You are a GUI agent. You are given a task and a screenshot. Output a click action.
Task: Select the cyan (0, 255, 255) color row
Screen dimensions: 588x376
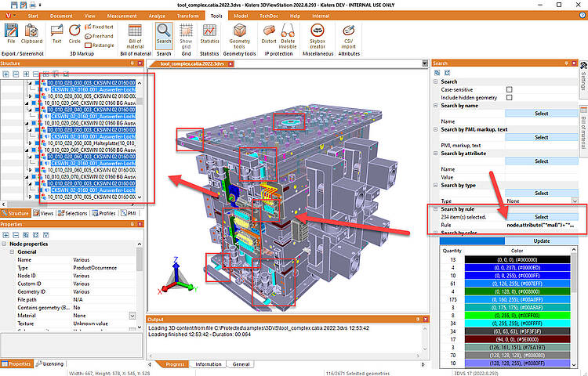point(517,324)
